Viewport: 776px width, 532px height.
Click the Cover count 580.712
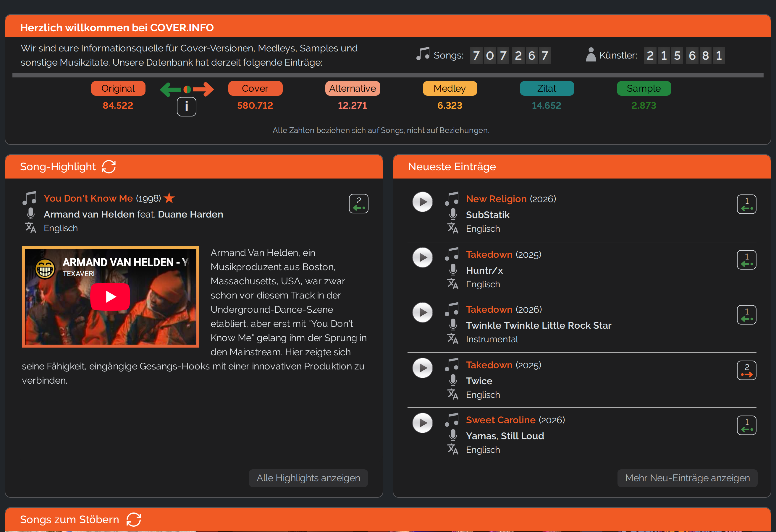point(255,106)
